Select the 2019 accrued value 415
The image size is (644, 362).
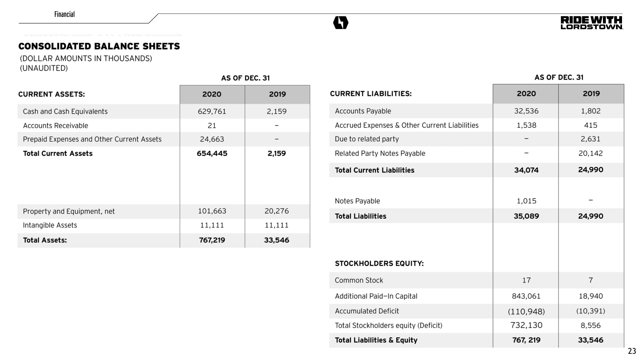[x=591, y=125]
